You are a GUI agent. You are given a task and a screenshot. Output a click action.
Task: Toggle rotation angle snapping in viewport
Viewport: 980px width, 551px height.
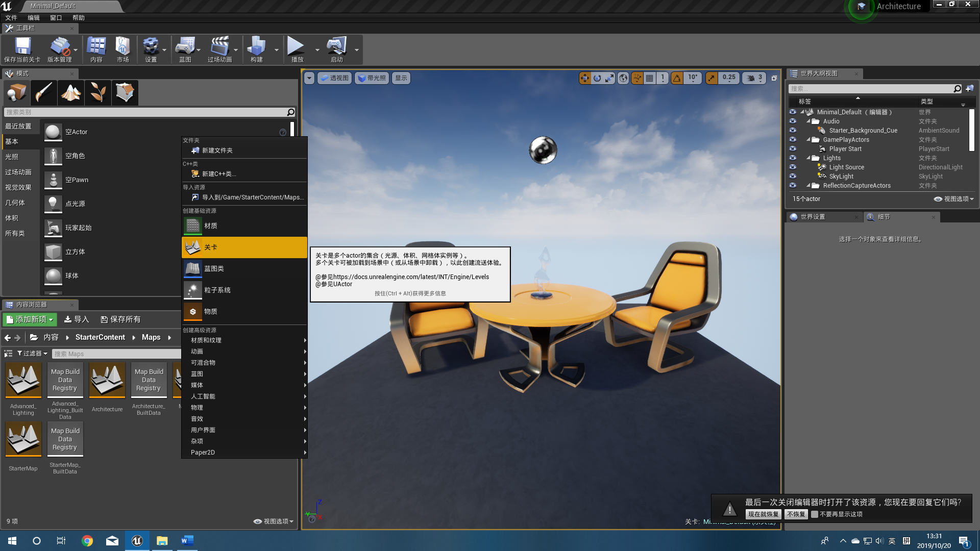point(677,78)
